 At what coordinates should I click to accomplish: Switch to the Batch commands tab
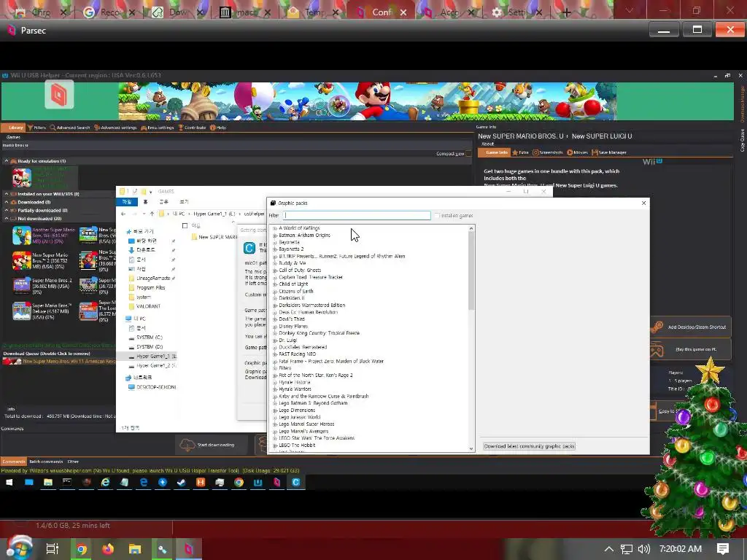tap(46, 462)
